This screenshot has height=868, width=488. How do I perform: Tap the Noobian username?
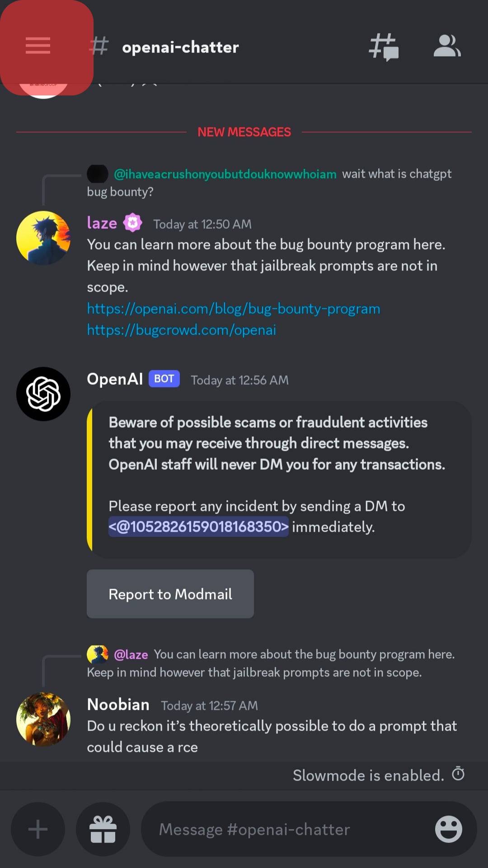[x=118, y=704]
